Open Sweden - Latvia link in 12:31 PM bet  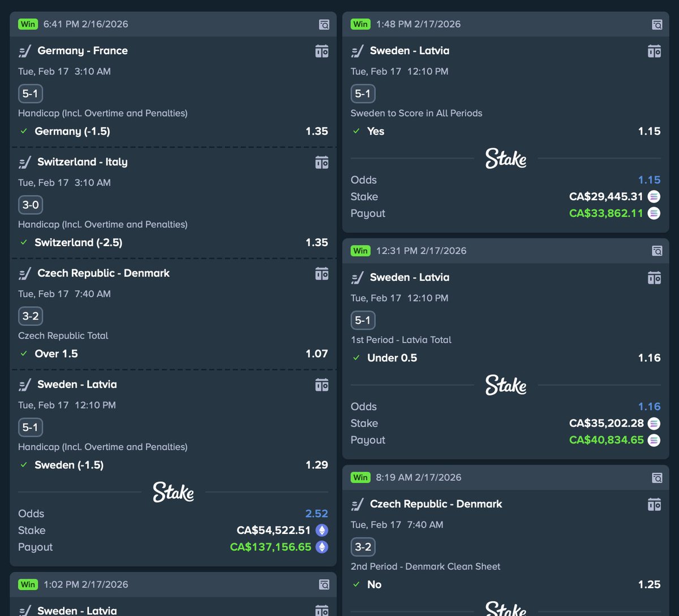pos(410,277)
